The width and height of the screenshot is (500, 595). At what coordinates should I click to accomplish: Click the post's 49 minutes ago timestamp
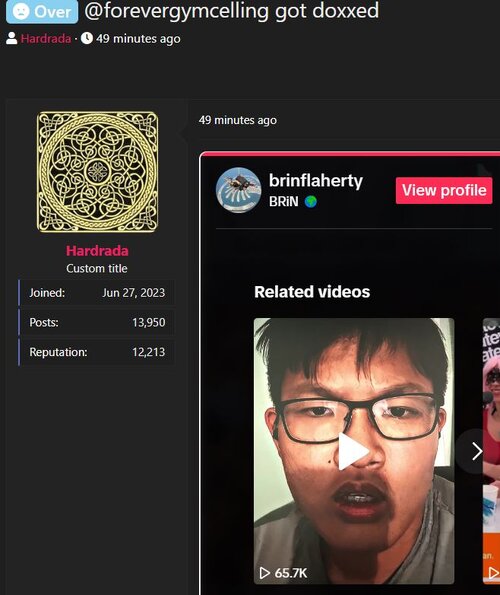(237, 120)
